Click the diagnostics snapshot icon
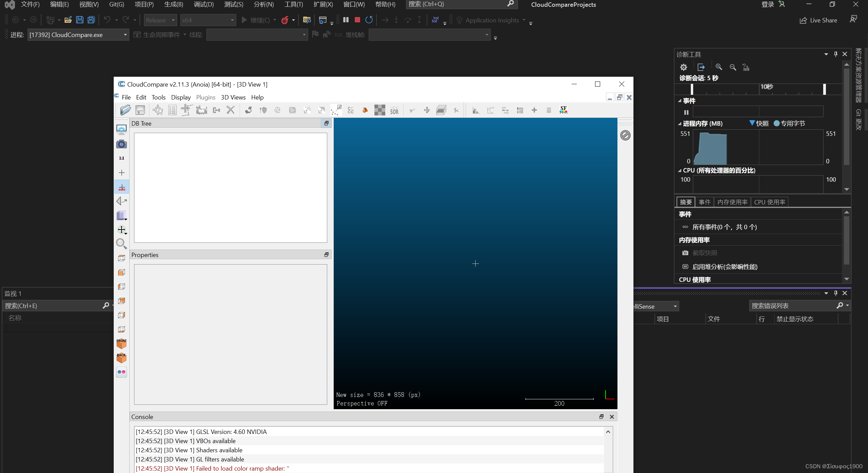Viewport: 868px width, 473px height. pos(685,252)
